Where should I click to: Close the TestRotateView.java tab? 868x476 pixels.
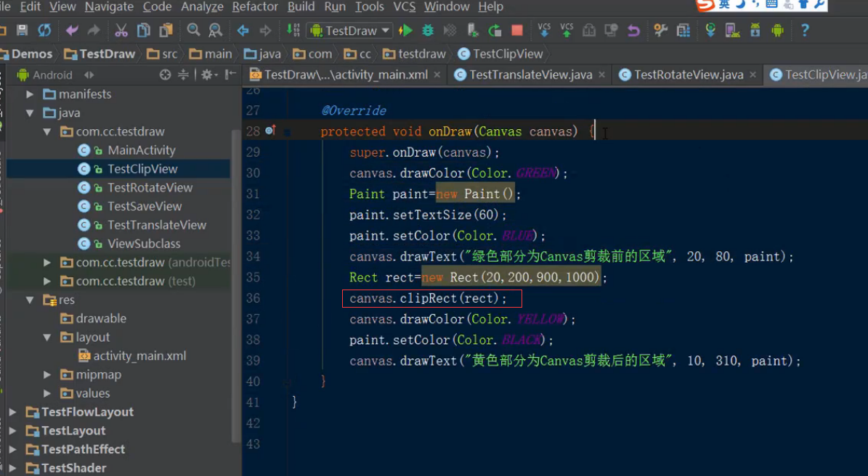tap(753, 75)
